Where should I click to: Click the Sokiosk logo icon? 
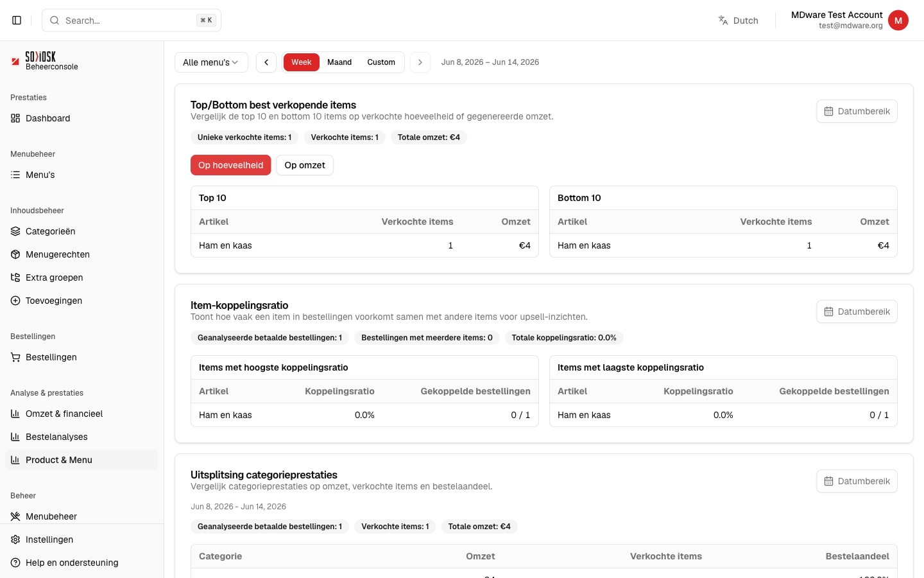[x=15, y=62]
